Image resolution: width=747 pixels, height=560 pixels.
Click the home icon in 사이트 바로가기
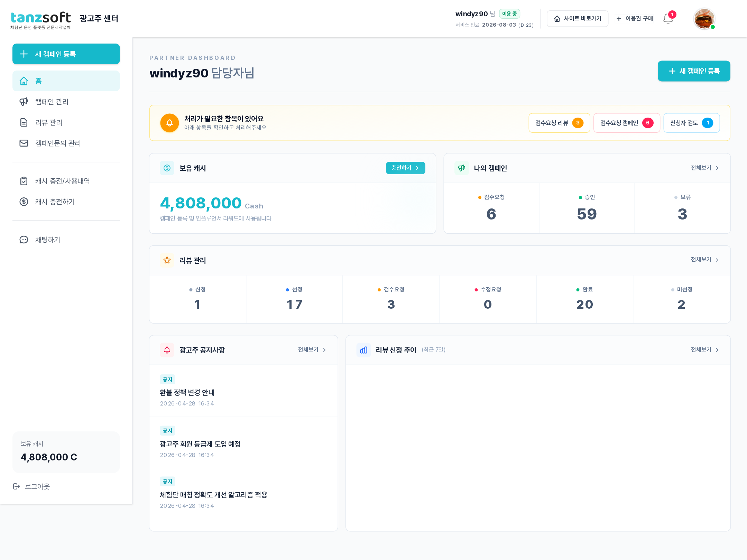pos(557,19)
